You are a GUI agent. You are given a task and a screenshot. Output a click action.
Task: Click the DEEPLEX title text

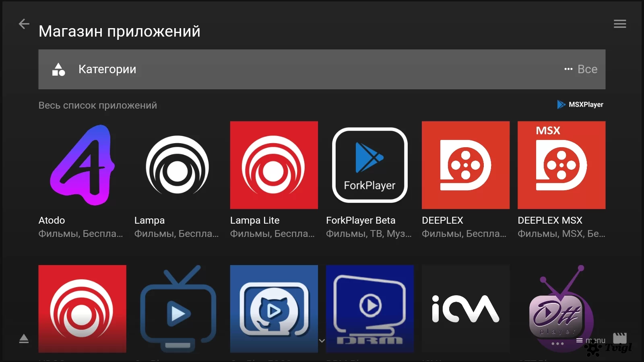point(442,220)
